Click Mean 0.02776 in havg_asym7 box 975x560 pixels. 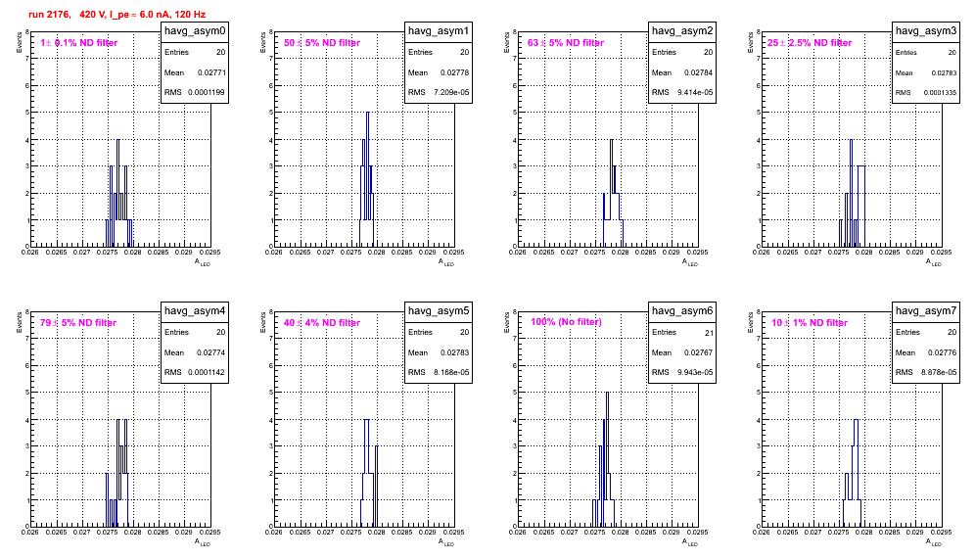point(926,352)
